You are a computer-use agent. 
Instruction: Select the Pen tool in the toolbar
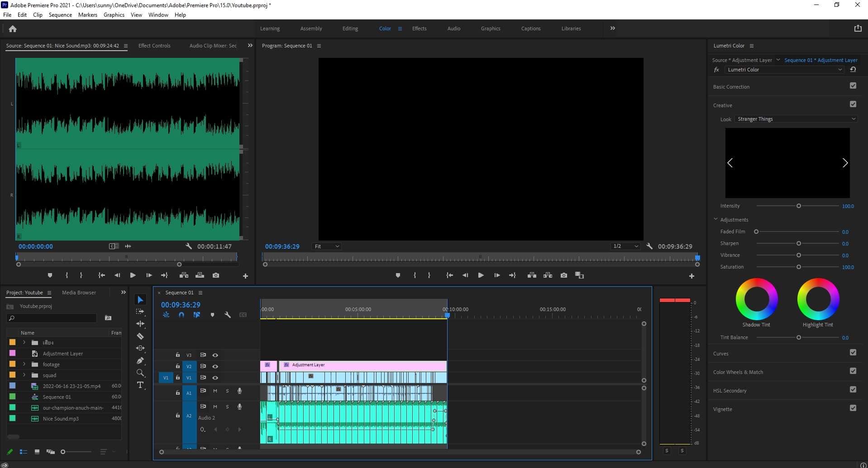click(x=140, y=361)
